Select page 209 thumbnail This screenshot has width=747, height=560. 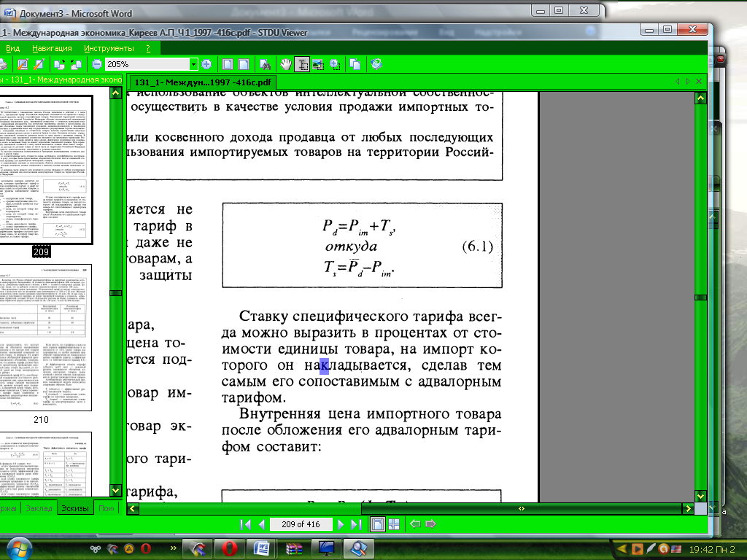(x=46, y=169)
